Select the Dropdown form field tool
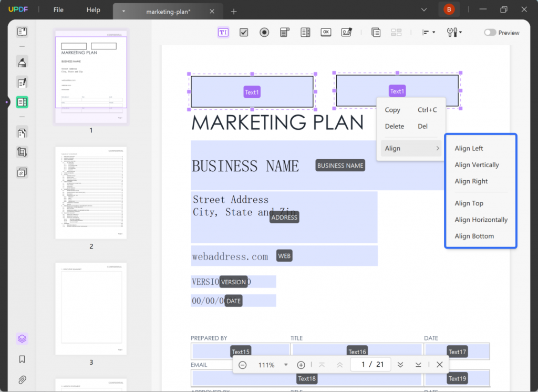 click(284, 33)
